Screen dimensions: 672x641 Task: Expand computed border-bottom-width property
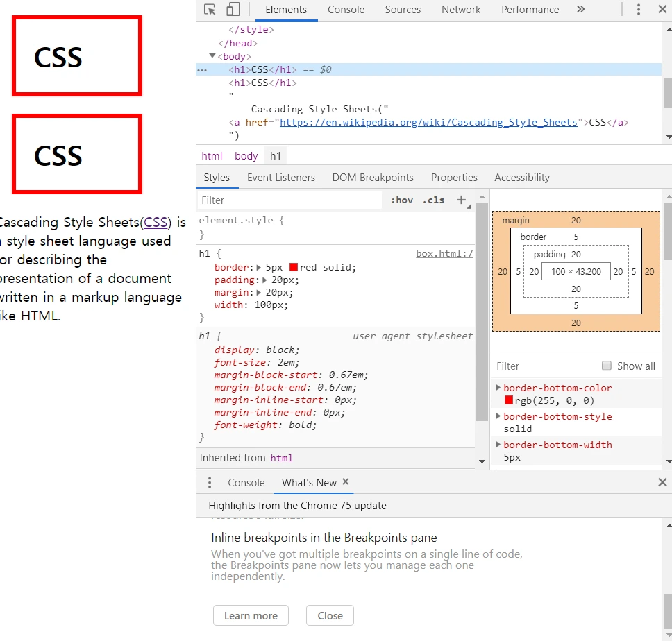tap(498, 445)
